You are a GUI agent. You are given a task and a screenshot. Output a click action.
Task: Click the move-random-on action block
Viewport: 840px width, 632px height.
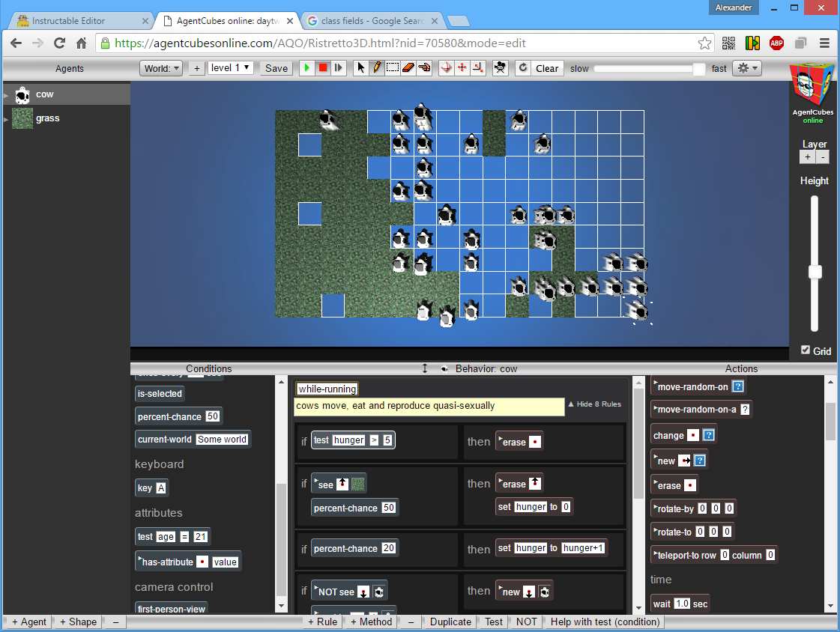pos(698,386)
